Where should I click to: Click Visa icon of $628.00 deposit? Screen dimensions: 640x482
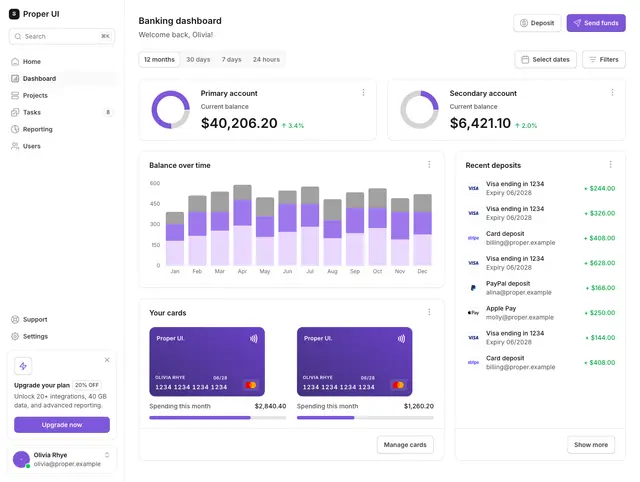[x=473, y=263]
